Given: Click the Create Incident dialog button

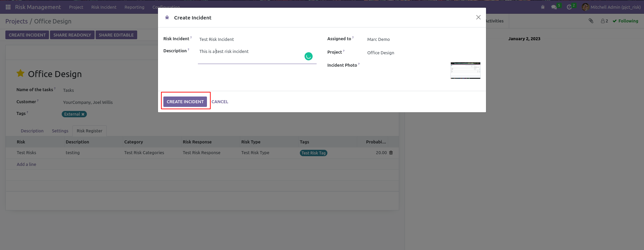Looking at the screenshot, I should click(x=185, y=102).
